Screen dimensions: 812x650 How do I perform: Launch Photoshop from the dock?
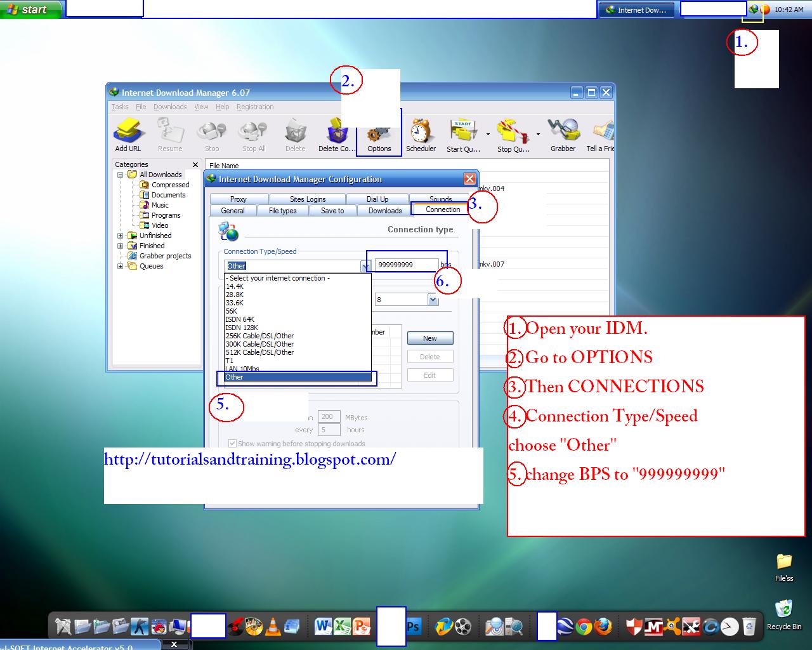coord(414,627)
